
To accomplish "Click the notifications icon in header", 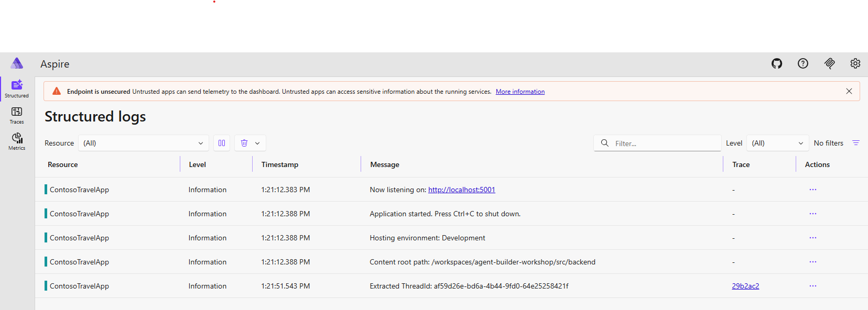I will [829, 63].
